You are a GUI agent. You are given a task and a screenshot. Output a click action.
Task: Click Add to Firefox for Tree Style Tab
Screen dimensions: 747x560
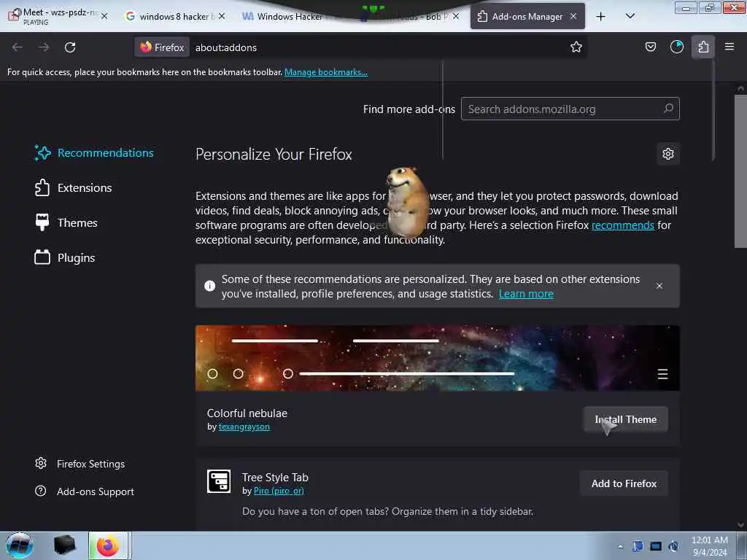click(624, 483)
